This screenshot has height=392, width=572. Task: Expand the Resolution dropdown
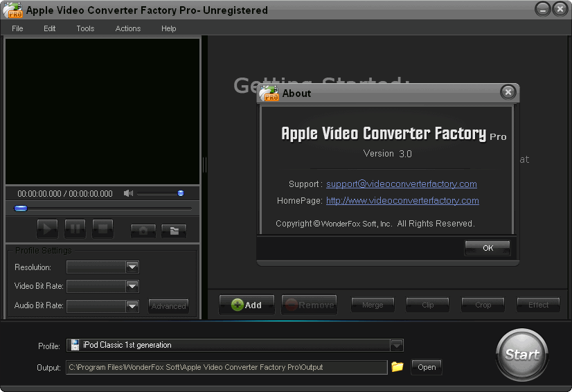132,267
